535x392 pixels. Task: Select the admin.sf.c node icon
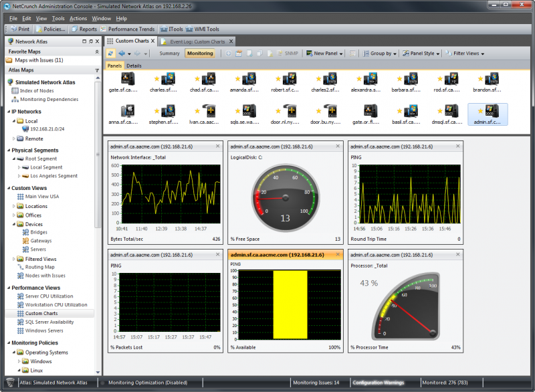coord(492,111)
